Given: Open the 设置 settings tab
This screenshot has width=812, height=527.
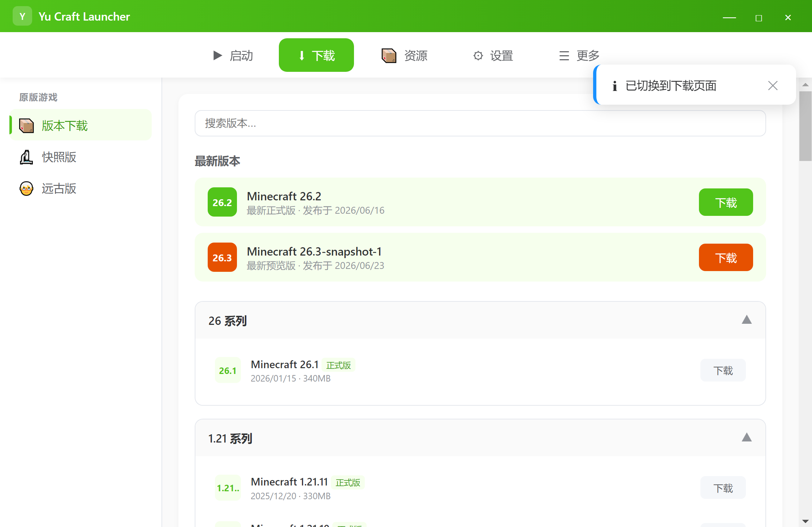Looking at the screenshot, I should pyautogui.click(x=493, y=55).
